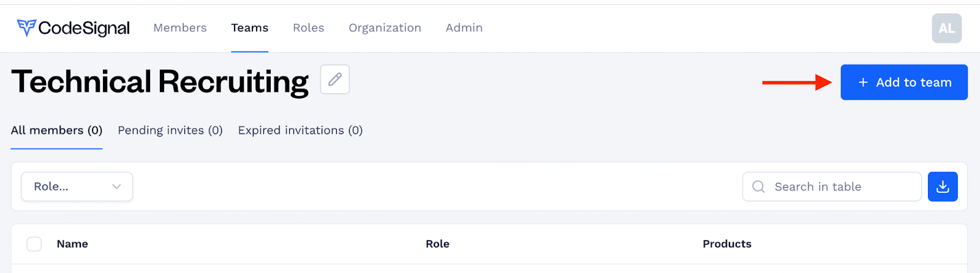Go to Members in top navigation
The image size is (980, 273).
pyautogui.click(x=180, y=28)
